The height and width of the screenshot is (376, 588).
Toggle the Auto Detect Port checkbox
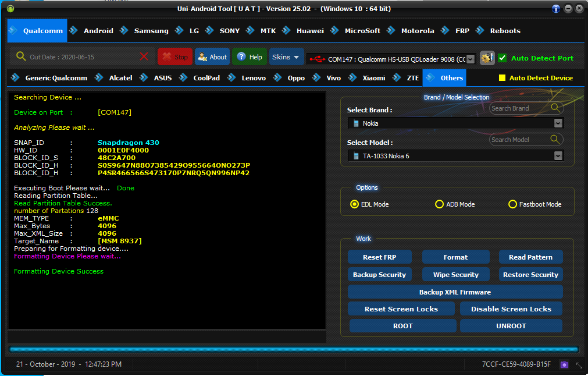502,58
